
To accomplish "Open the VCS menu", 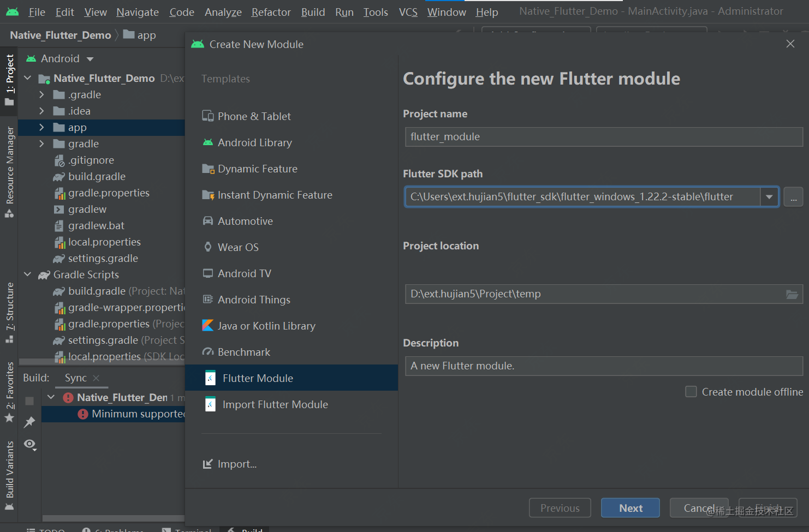I will (x=408, y=12).
